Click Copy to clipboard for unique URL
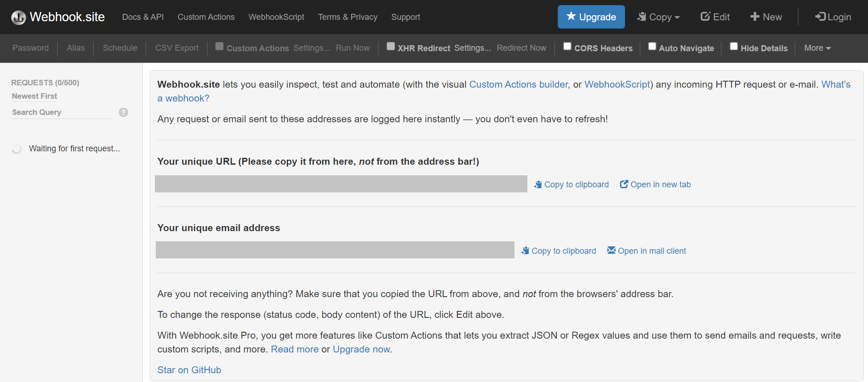Image resolution: width=868 pixels, height=382 pixels. point(571,185)
